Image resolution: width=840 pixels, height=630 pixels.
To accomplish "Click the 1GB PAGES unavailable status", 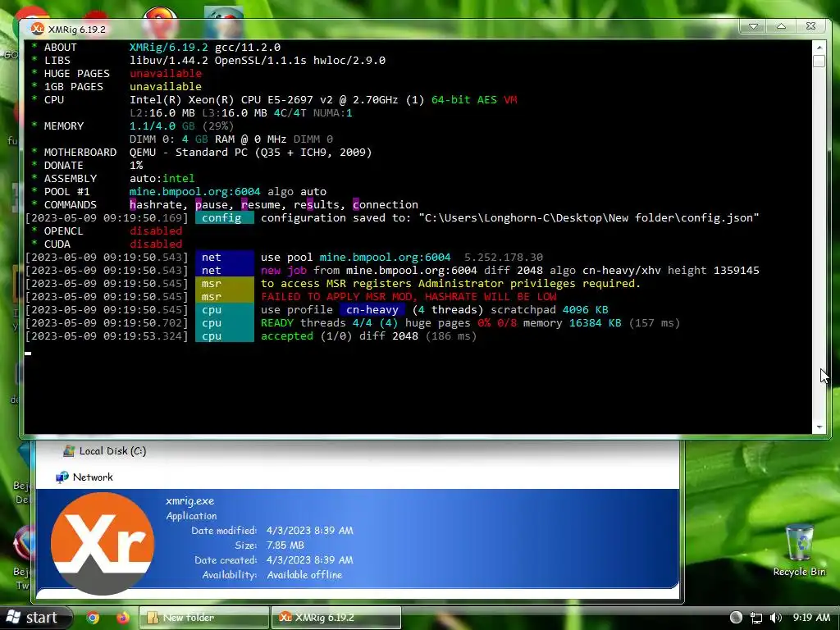I will [x=166, y=87].
